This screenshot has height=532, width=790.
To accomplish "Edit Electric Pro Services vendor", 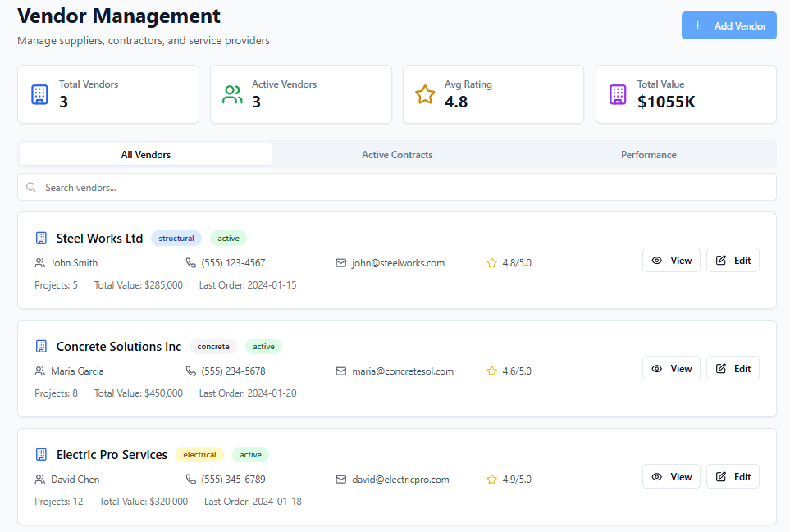I will coord(733,476).
